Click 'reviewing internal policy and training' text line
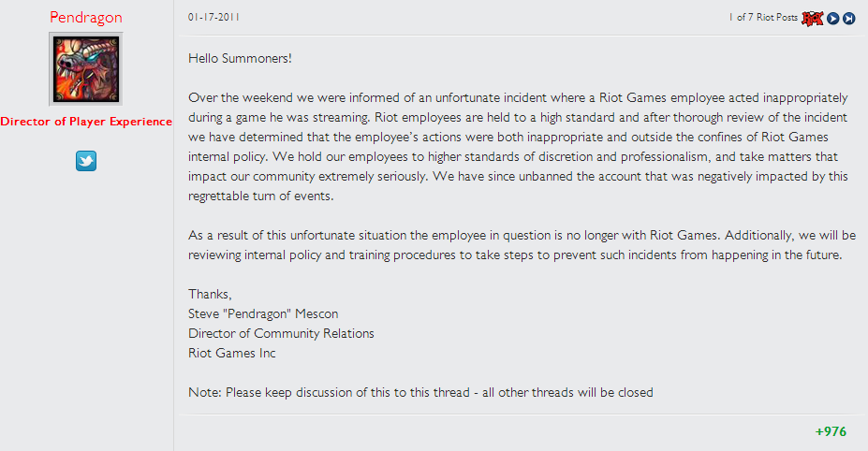 tap(515, 255)
